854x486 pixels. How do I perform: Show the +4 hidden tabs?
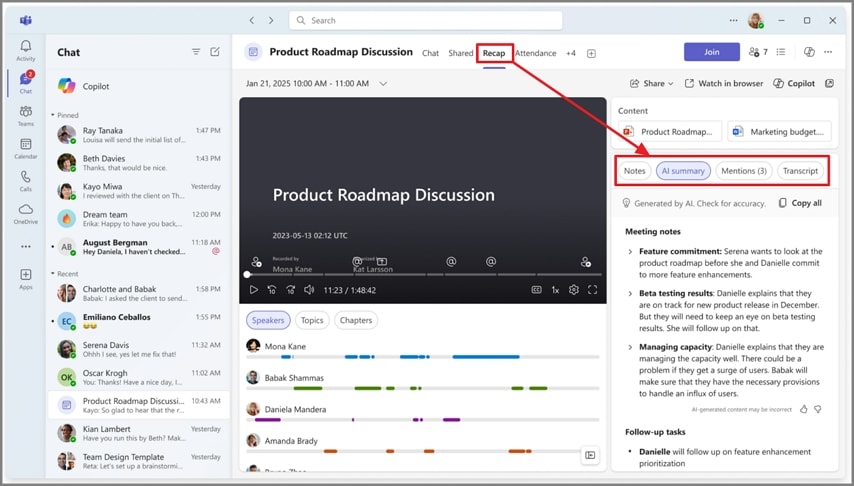571,53
